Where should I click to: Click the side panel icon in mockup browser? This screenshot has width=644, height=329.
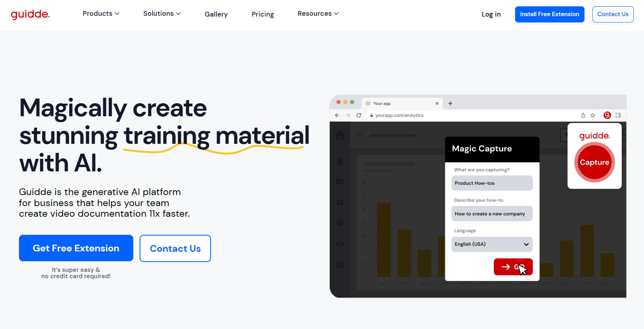pyautogui.click(x=618, y=115)
